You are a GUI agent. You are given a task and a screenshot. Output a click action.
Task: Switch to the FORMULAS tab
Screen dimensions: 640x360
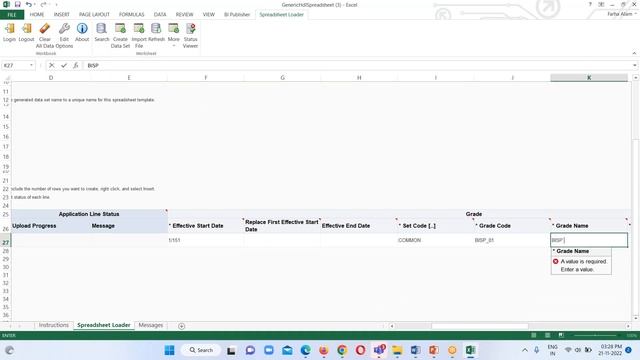[131, 15]
